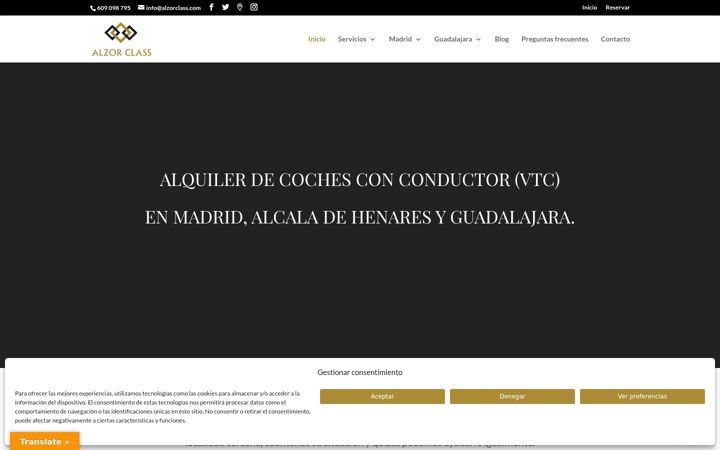This screenshot has width=720, height=450.
Task: Click the 'ALQUILER DE COCHES CON CONDUCTOR (VTC)' headline
Action: pos(360,180)
